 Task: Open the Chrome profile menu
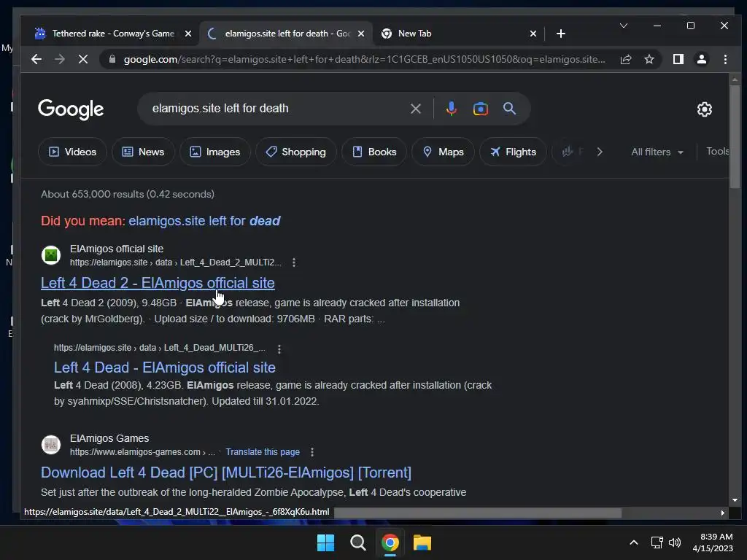[702, 59]
